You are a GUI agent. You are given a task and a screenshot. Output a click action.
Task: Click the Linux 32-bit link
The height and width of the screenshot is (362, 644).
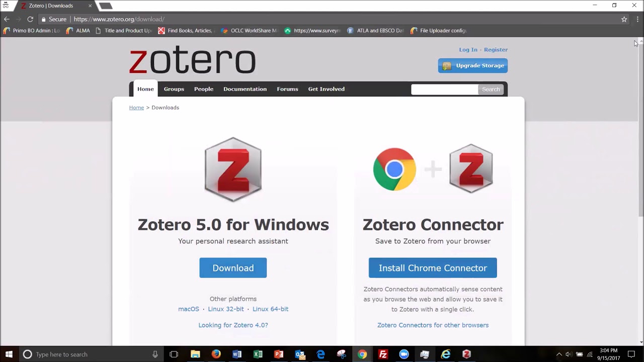coord(226,309)
